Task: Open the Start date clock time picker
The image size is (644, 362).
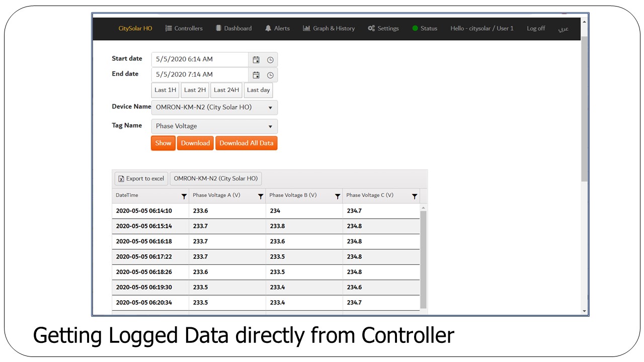Action: pyautogui.click(x=270, y=60)
